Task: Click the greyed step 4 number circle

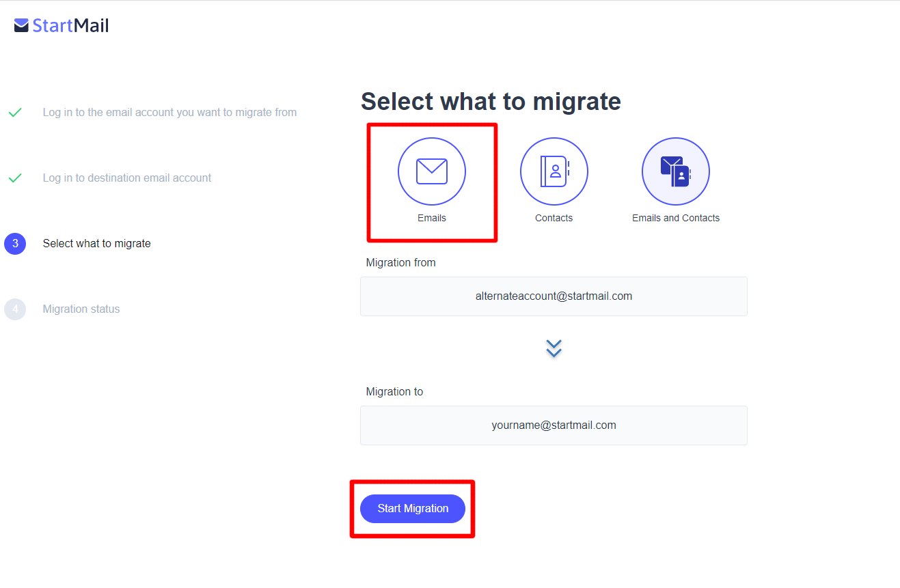Action: tap(15, 309)
